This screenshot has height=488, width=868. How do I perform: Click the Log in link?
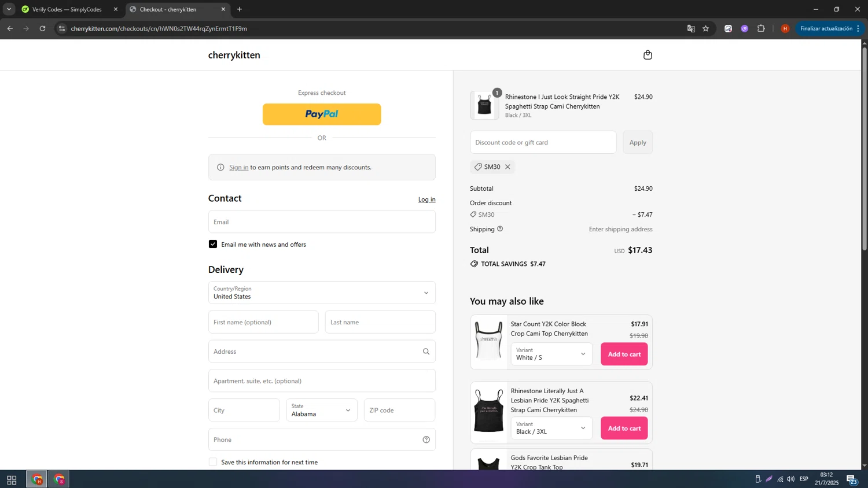point(427,199)
